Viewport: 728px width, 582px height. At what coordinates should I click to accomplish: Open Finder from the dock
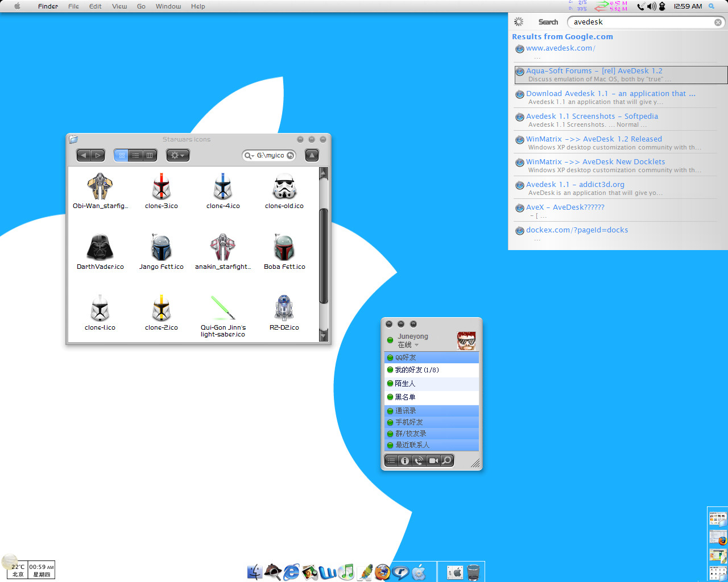coord(255,572)
